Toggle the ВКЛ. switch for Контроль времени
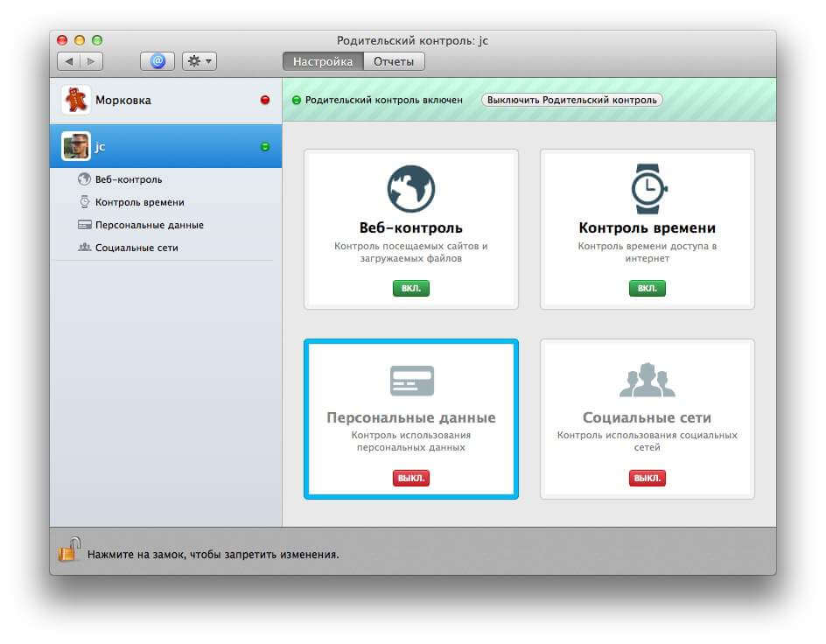The width and height of the screenshot is (826, 644). click(647, 288)
